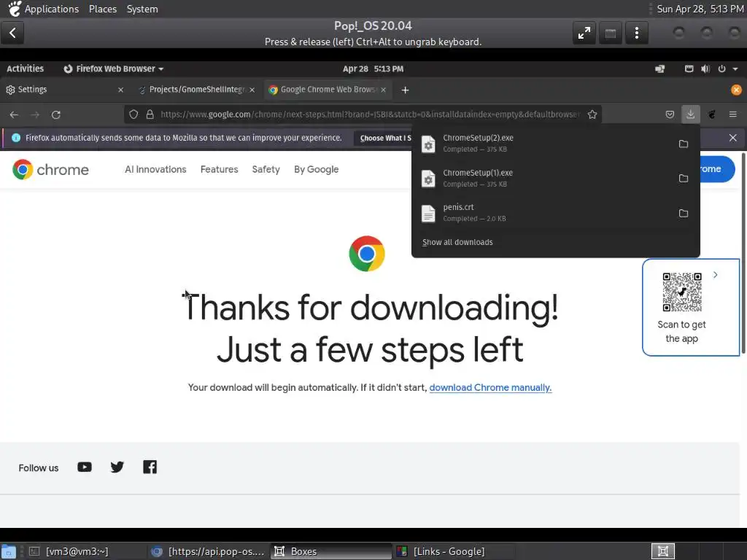Image resolution: width=747 pixels, height=560 pixels.
Task: Open Safety in the Chrome site nav
Action: 266,169
